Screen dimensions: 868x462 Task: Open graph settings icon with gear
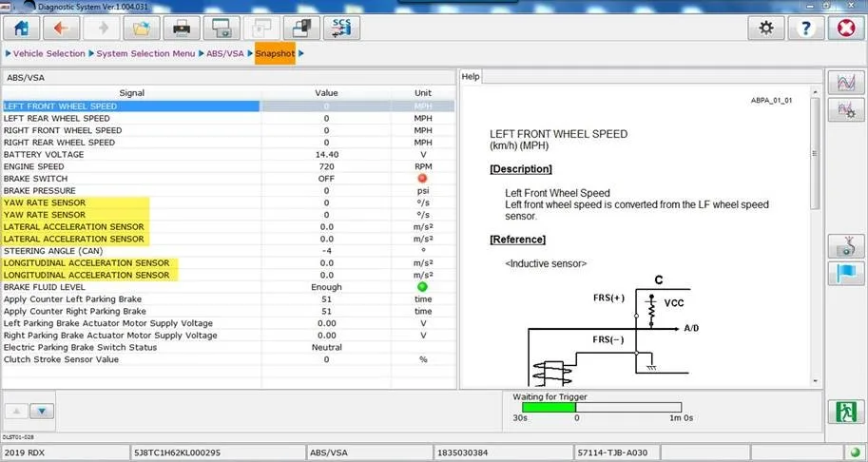point(846,109)
